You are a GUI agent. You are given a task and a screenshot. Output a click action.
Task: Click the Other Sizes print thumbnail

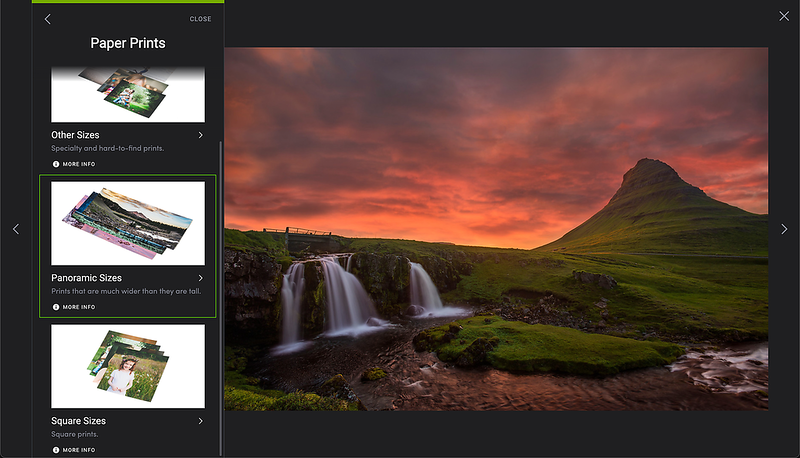click(x=128, y=94)
